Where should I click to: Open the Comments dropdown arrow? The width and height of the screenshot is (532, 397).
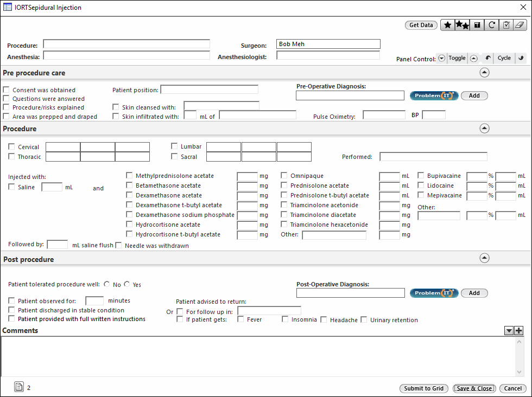509,330
